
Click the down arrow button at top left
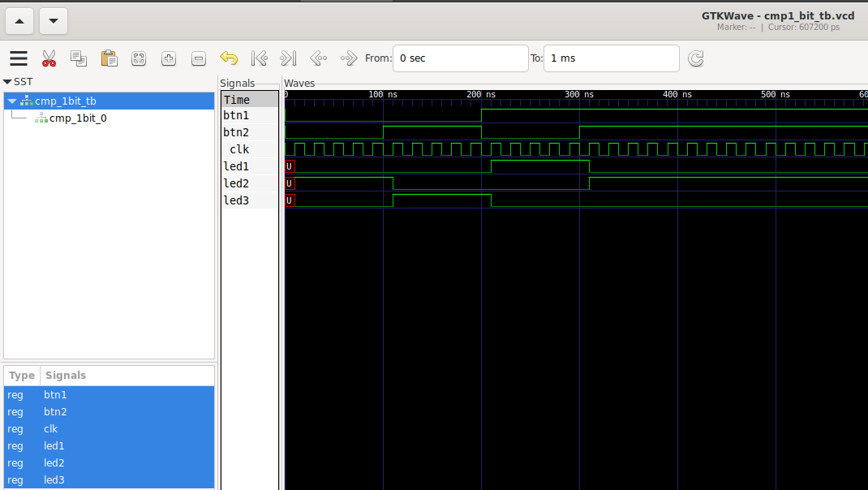[x=53, y=21]
